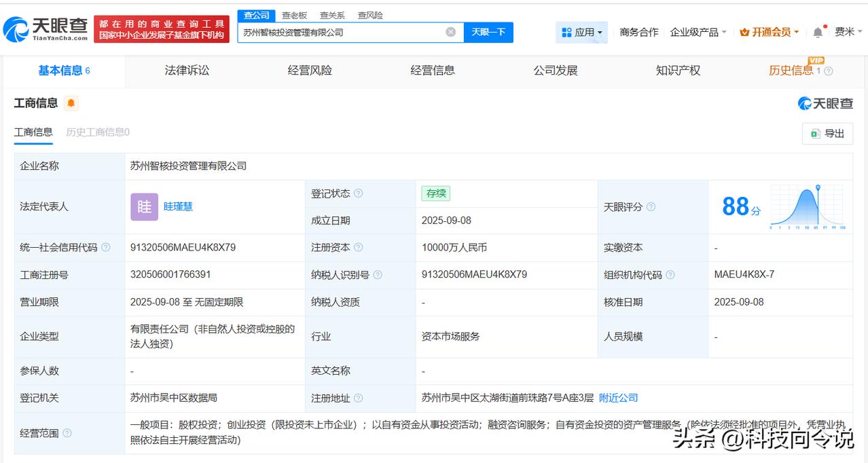
Task: Click the help icon next to 注册地址
Action: [x=358, y=399]
